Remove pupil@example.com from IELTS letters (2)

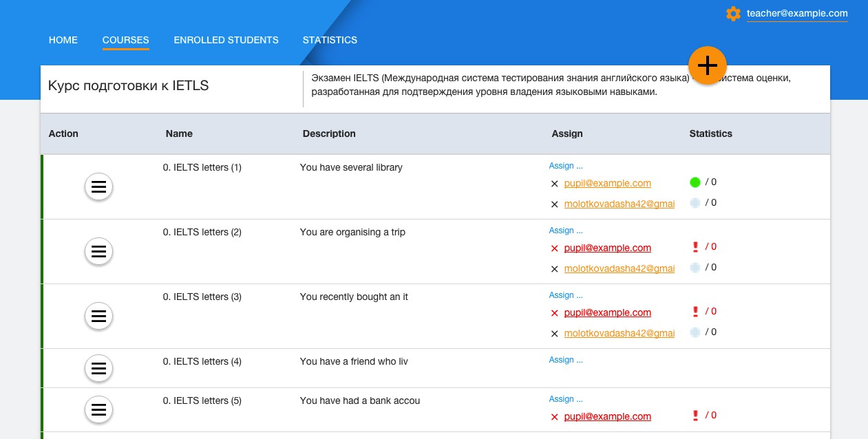pyautogui.click(x=555, y=248)
